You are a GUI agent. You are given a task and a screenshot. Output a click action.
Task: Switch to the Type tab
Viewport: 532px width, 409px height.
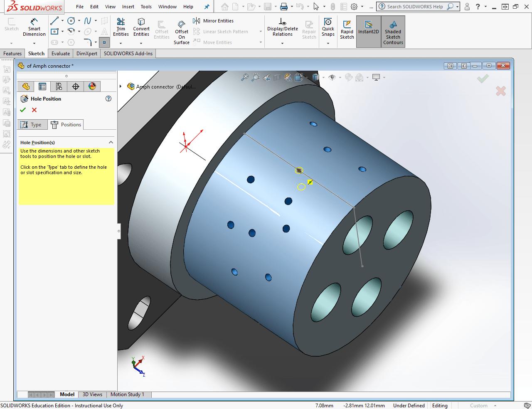(32, 124)
